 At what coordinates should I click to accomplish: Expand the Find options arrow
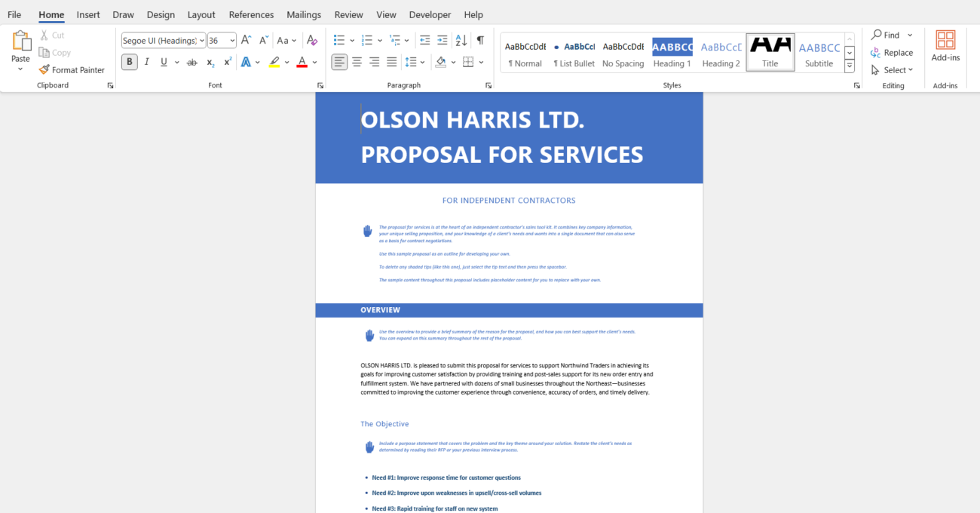pyautogui.click(x=910, y=35)
